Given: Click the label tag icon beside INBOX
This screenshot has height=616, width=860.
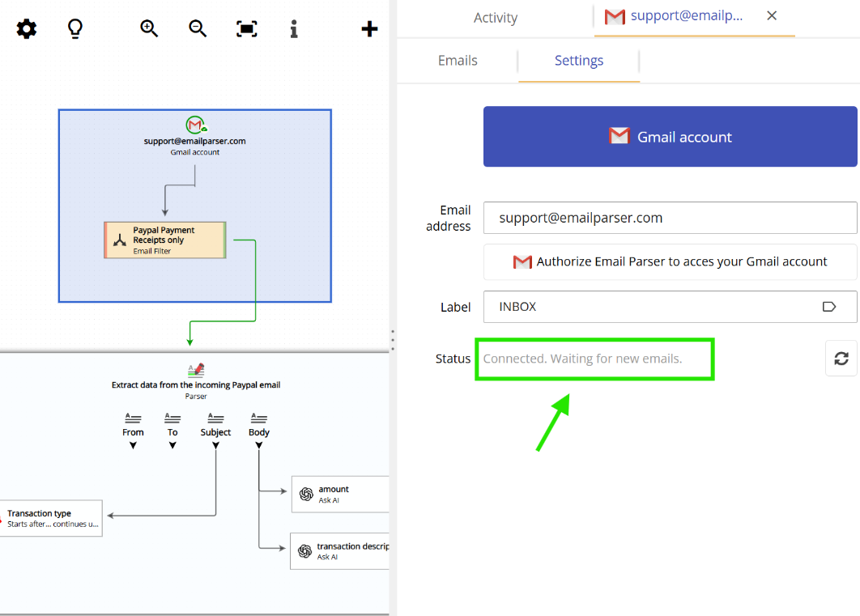Looking at the screenshot, I should coord(828,306).
